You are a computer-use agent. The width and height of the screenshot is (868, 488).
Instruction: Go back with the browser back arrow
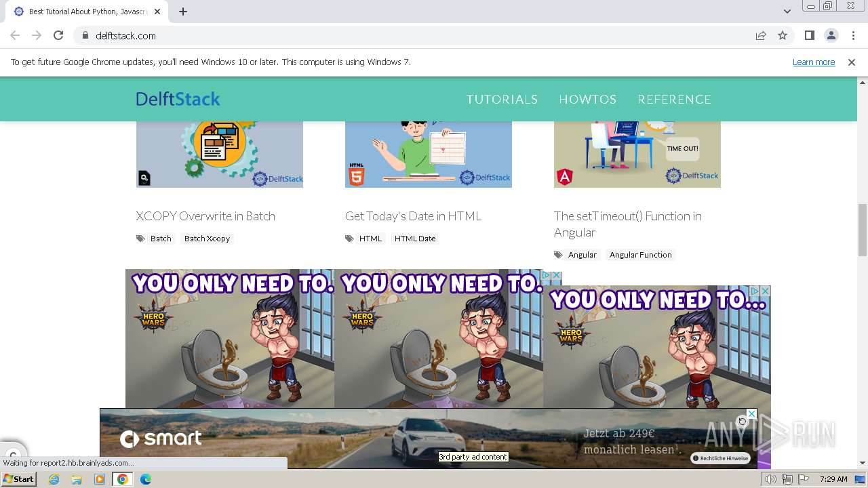pyautogui.click(x=15, y=35)
